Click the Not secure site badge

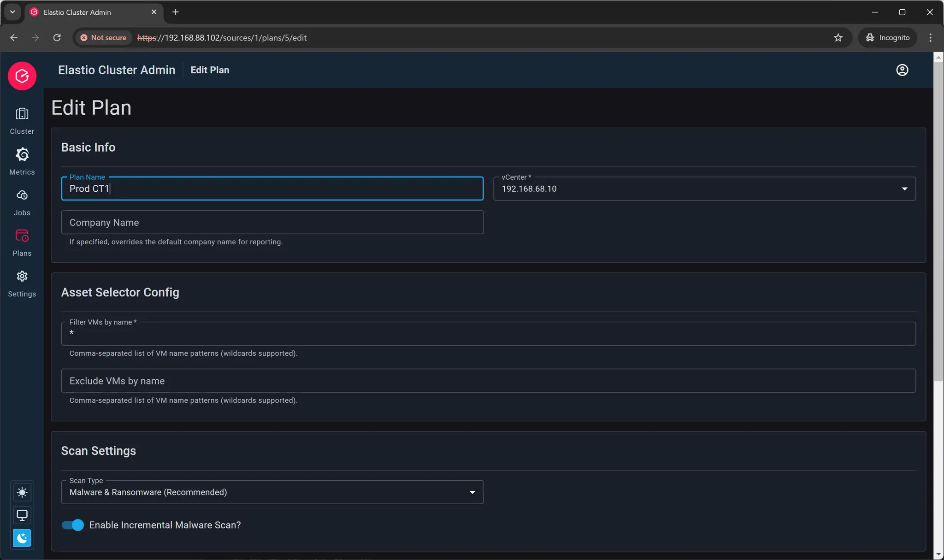pos(104,38)
